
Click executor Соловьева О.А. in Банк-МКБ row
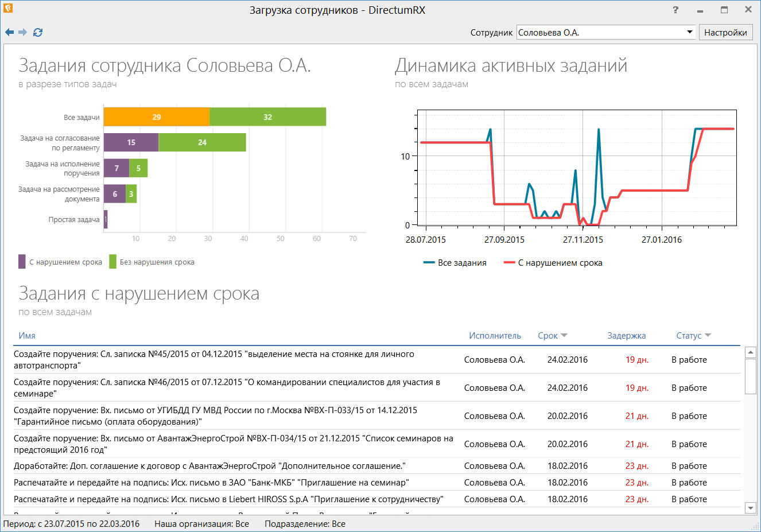click(x=495, y=483)
